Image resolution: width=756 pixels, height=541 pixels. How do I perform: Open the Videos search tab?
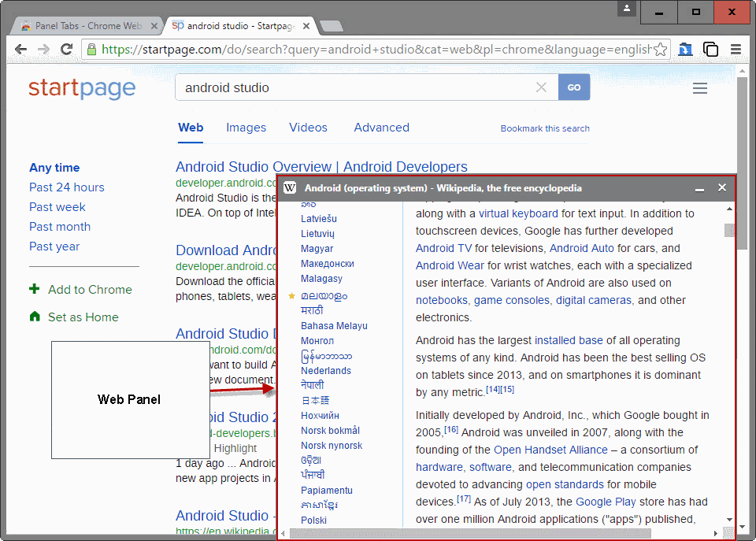coord(308,128)
